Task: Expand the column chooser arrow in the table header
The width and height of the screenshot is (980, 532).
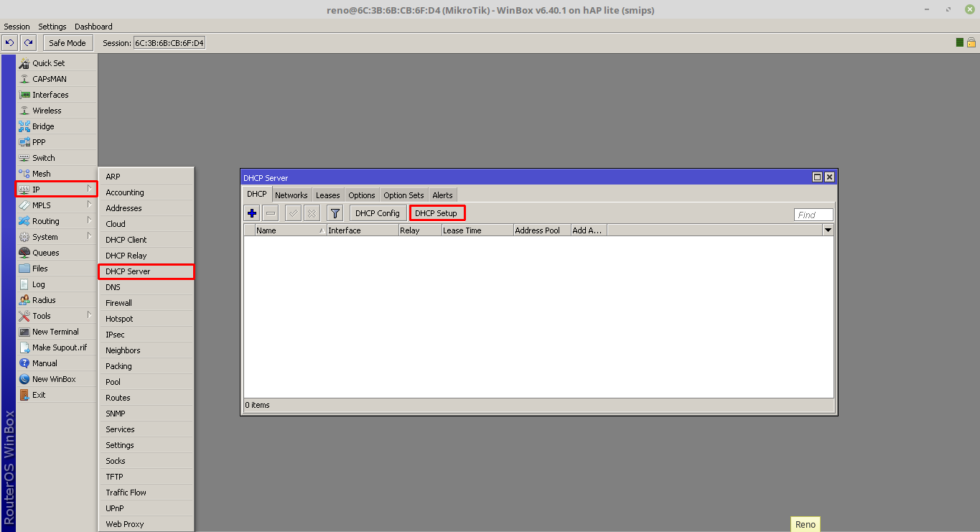Action: click(828, 230)
